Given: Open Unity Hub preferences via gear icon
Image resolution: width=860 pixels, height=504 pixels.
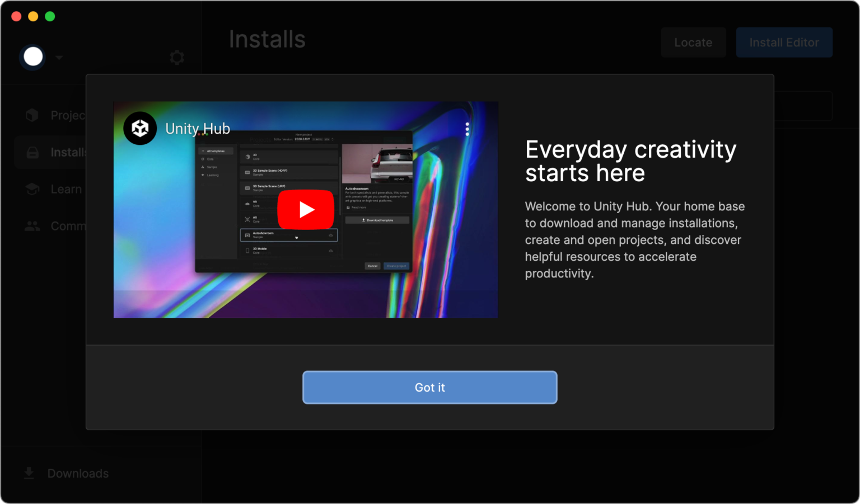Looking at the screenshot, I should click(177, 57).
